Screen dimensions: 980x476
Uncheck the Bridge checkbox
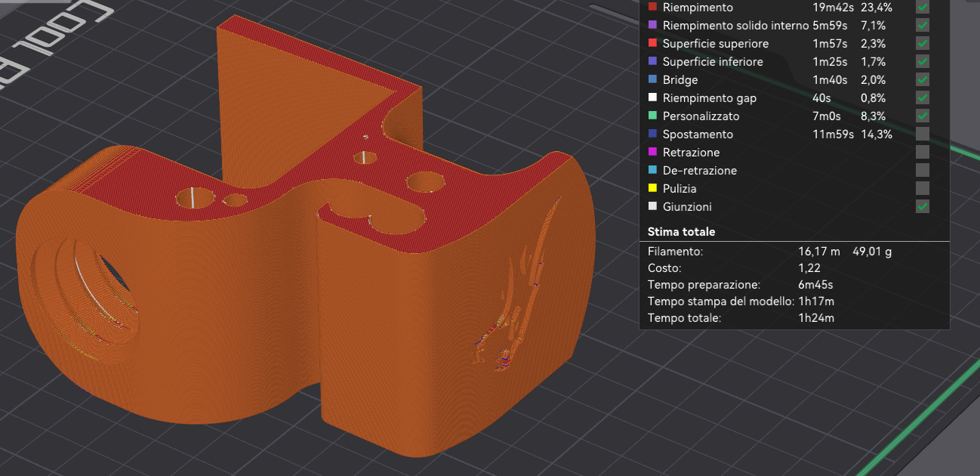pyautogui.click(x=923, y=80)
